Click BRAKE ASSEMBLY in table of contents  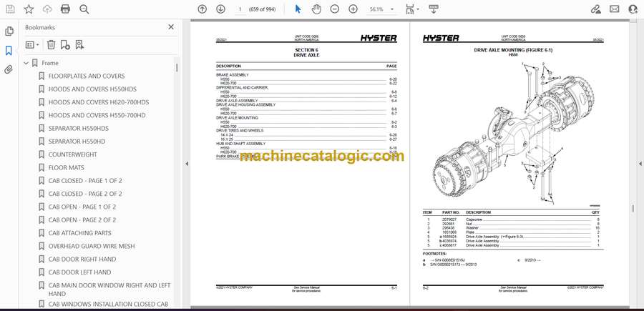(x=233, y=75)
